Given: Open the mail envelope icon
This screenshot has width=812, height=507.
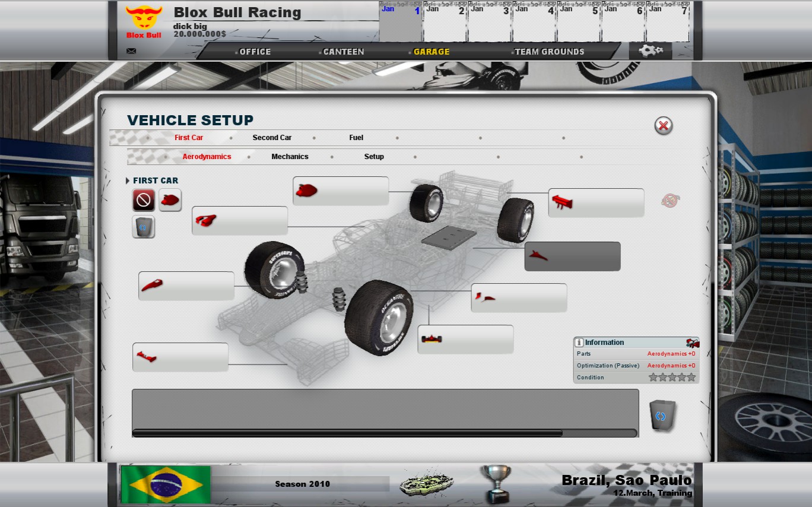Looking at the screenshot, I should pyautogui.click(x=131, y=51).
